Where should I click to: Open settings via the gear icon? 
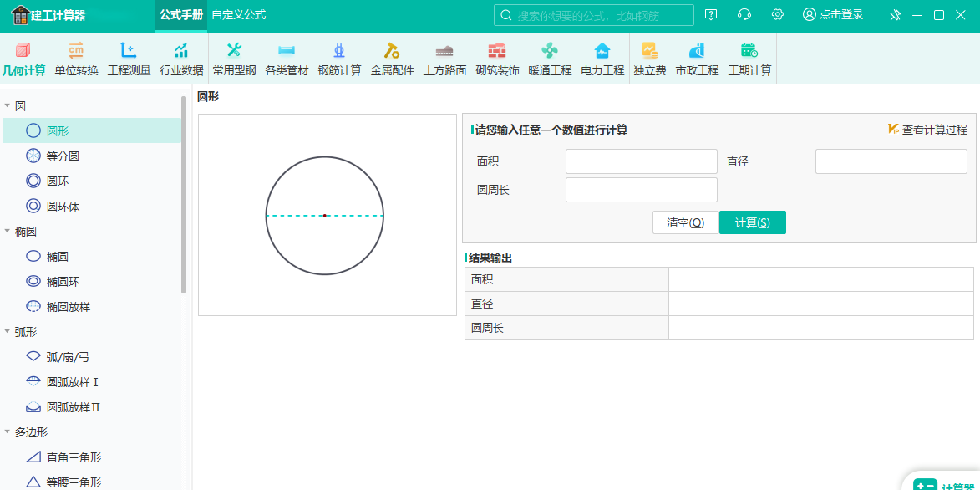tap(777, 14)
